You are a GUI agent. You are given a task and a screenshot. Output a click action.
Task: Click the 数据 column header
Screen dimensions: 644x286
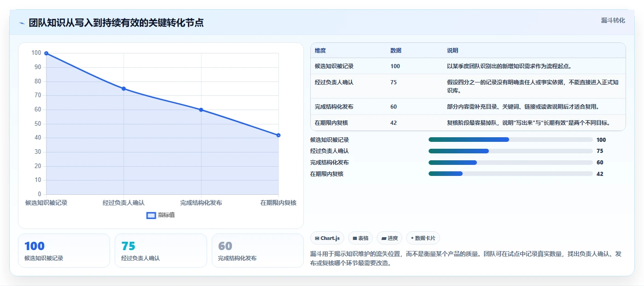(396, 51)
